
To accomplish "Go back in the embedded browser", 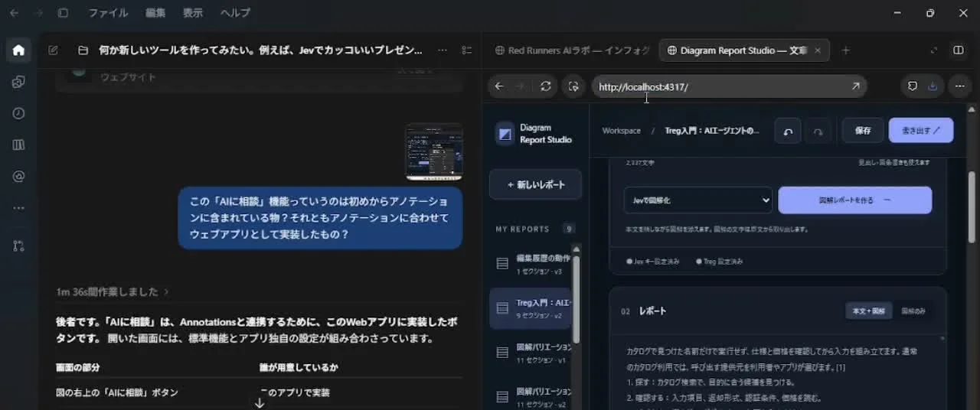I will click(x=499, y=86).
